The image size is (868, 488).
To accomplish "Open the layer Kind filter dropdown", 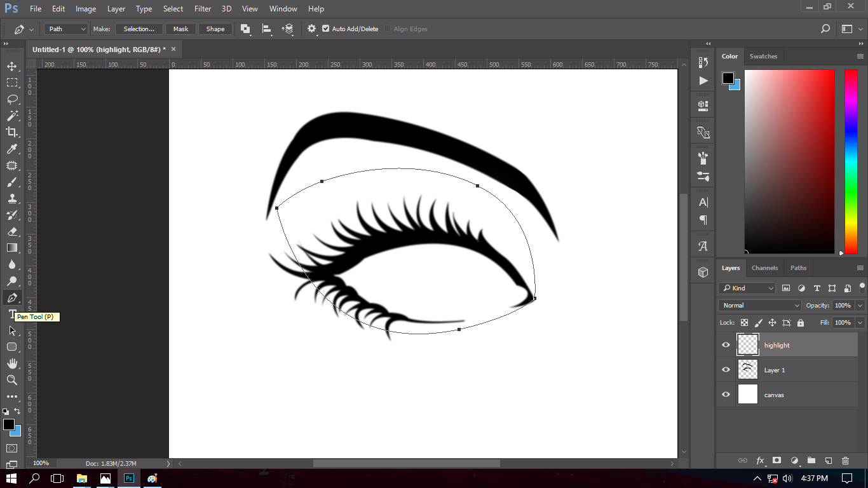I will tap(747, 288).
